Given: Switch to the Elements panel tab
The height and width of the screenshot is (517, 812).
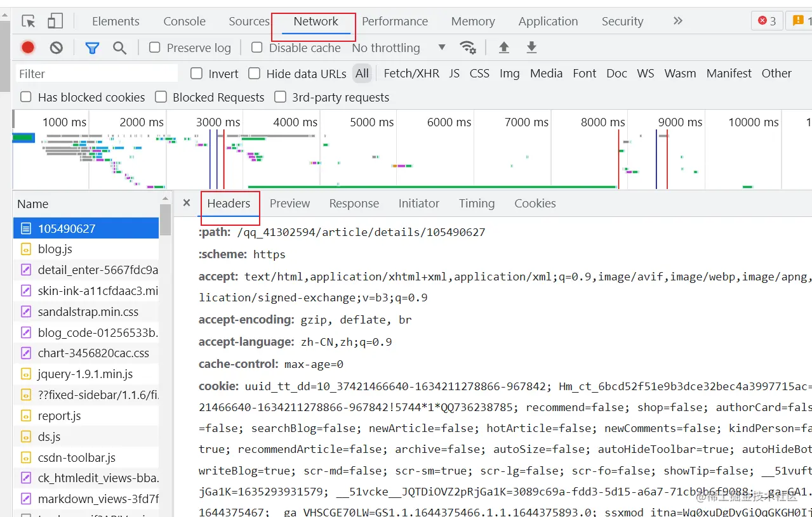Looking at the screenshot, I should click(116, 21).
